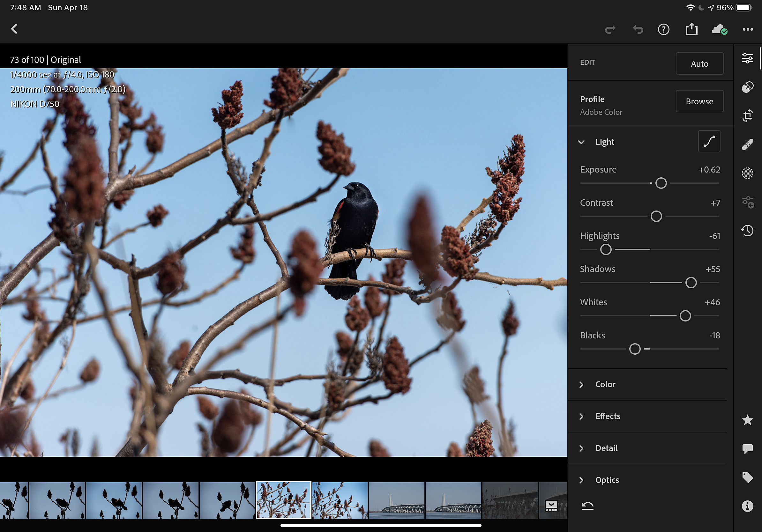Tap the photo info overlay '73 of 100 | Original'

click(x=45, y=60)
